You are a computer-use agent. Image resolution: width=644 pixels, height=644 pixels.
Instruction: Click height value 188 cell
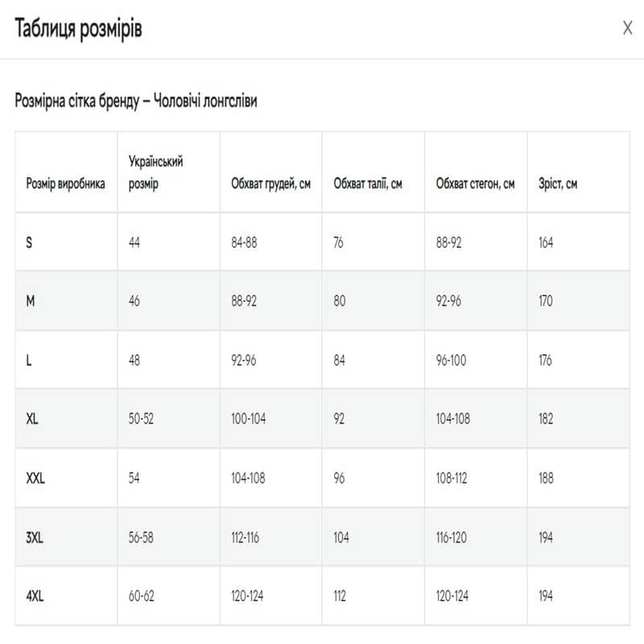[546, 478]
